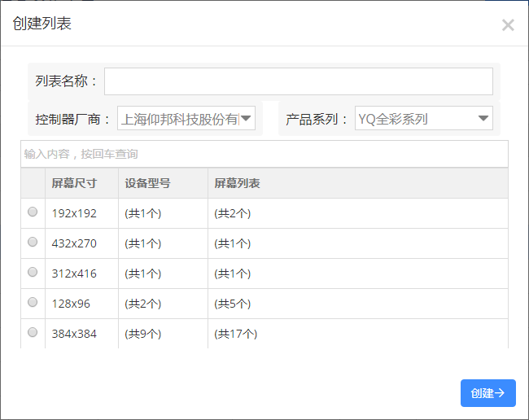Click the YQ全彩系列 selected value
This screenshot has height=420, width=529.
tap(393, 119)
